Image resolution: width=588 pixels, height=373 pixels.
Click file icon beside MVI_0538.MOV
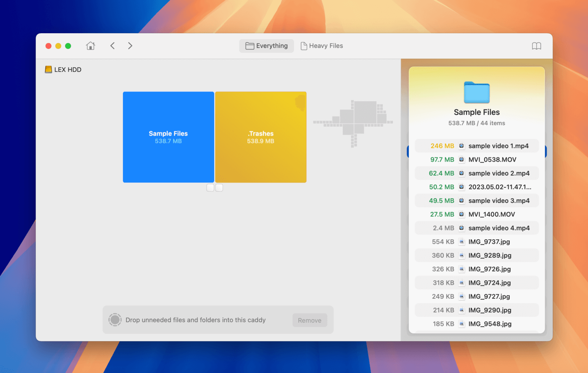tap(461, 160)
